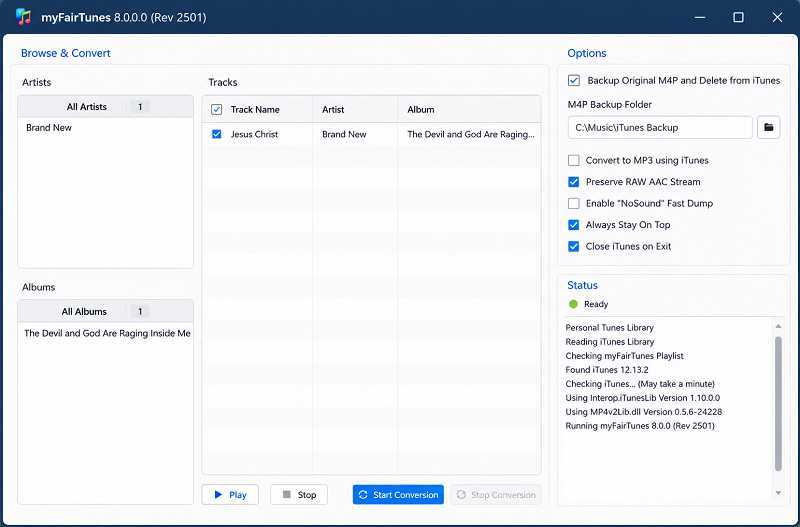Uncheck Preserve RAW AAC Stream
The width and height of the screenshot is (800, 527).
coord(573,182)
